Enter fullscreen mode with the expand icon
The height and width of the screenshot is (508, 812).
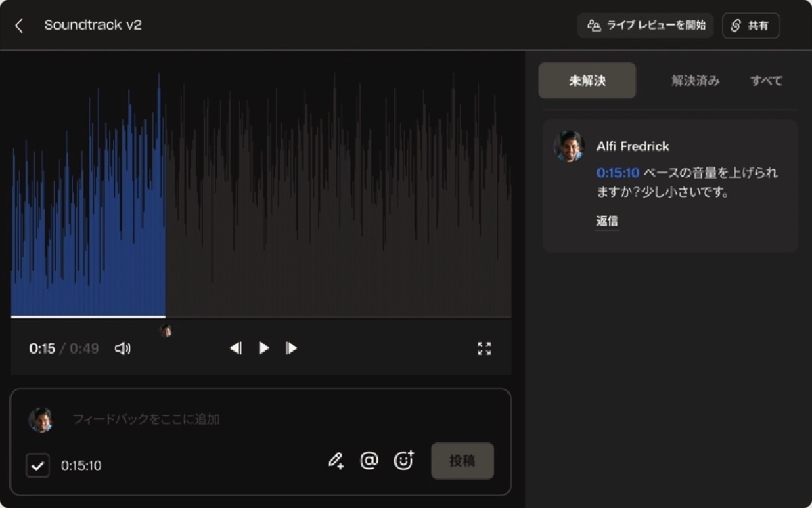(x=484, y=349)
